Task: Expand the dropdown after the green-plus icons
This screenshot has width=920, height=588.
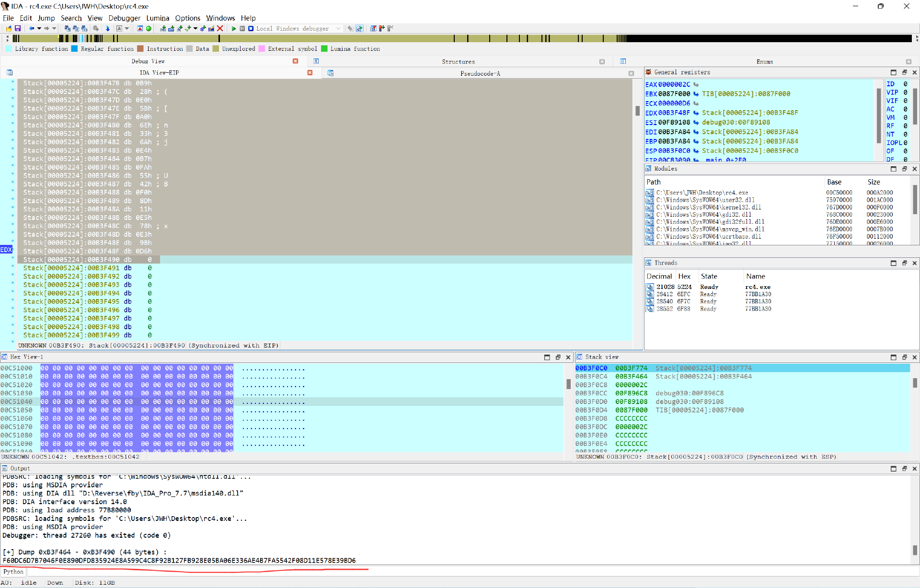Action: click(x=195, y=29)
